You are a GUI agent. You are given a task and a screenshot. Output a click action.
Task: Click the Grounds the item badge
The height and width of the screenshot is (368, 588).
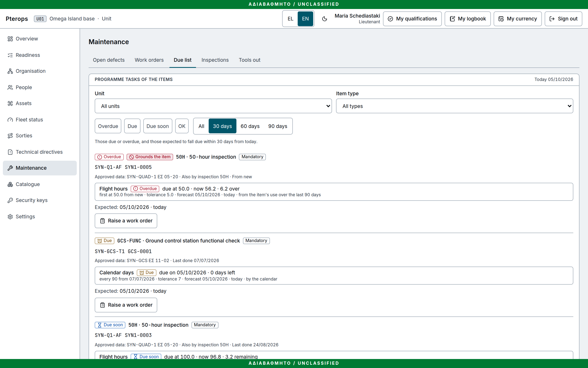tap(150, 157)
